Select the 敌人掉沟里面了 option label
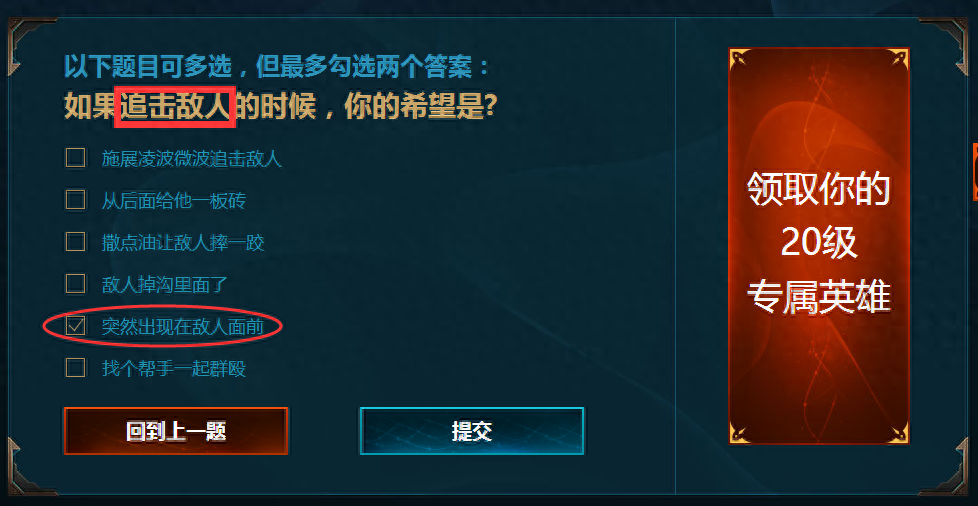The image size is (978, 506). [165, 285]
